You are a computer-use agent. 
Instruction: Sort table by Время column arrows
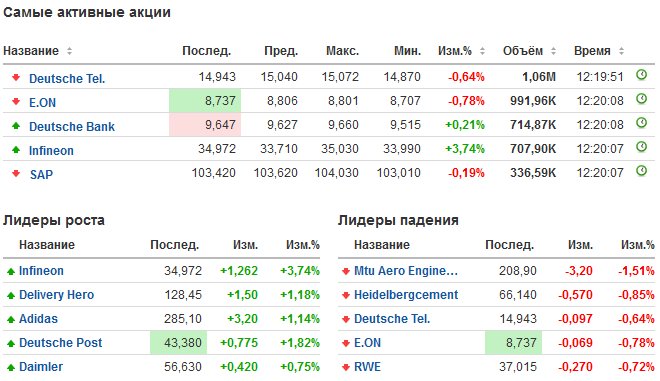[x=621, y=51]
